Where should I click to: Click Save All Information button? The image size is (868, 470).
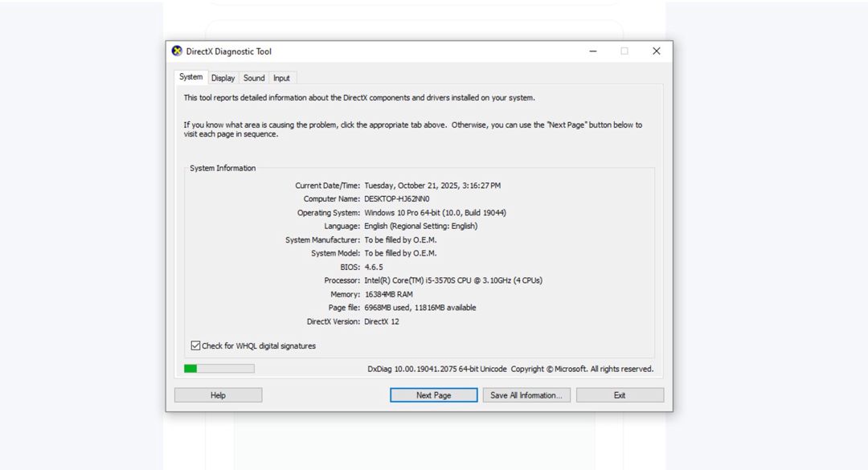tap(526, 395)
